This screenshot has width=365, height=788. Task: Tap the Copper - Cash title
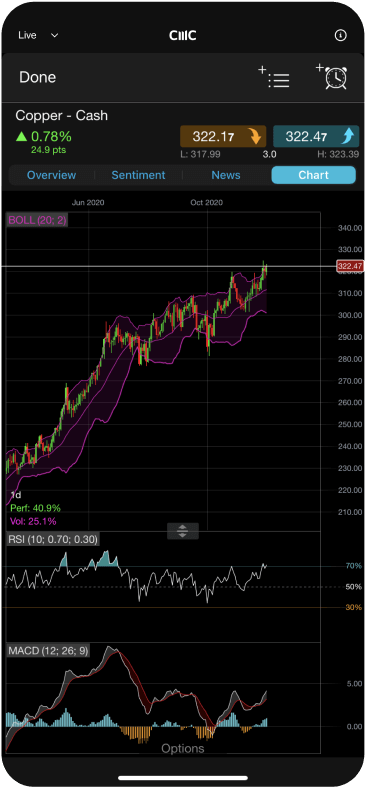[61, 116]
